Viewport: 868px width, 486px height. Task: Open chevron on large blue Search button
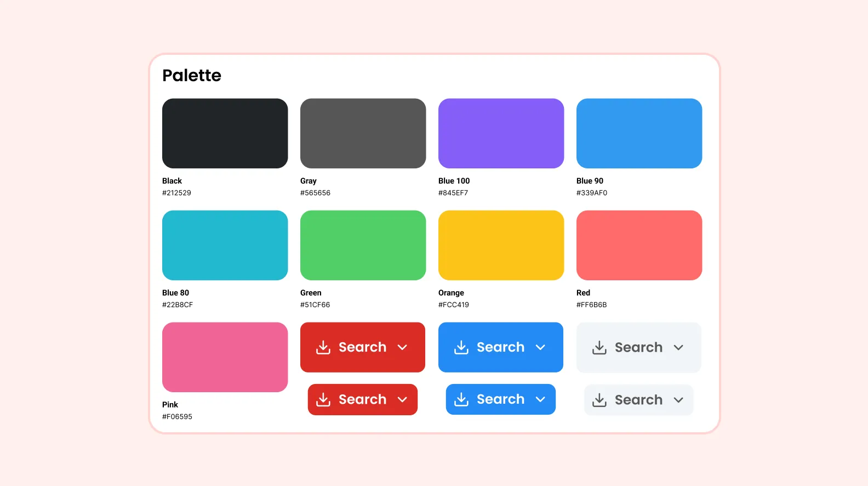(x=540, y=347)
